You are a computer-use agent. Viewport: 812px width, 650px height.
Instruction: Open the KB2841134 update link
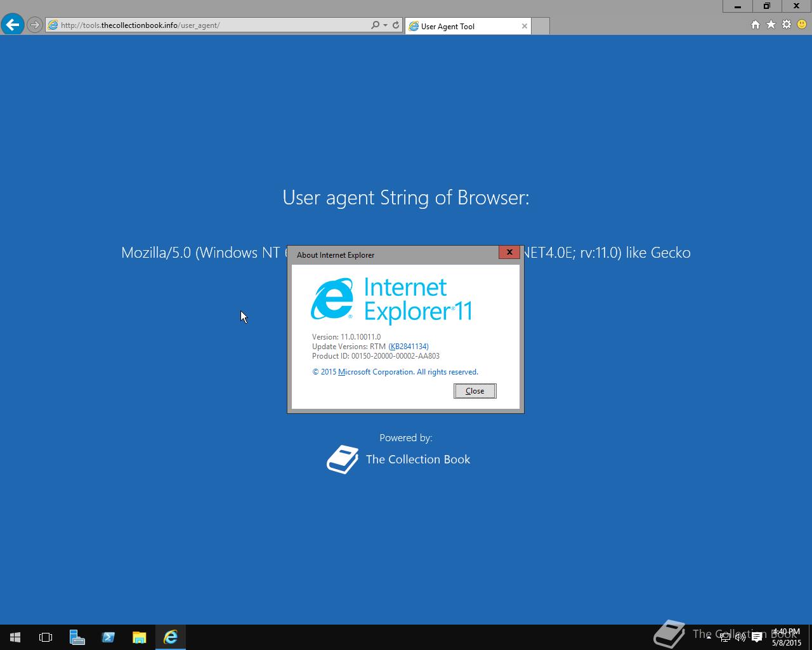coord(409,347)
